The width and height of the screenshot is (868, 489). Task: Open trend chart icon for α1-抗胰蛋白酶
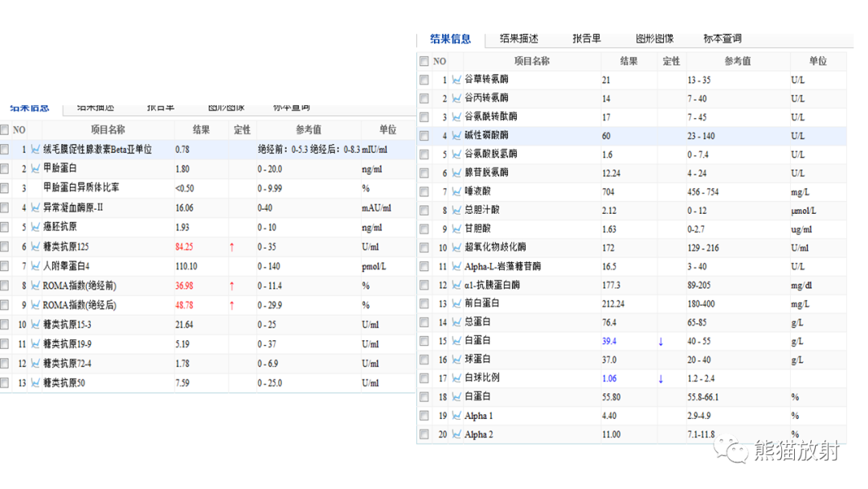tap(457, 286)
